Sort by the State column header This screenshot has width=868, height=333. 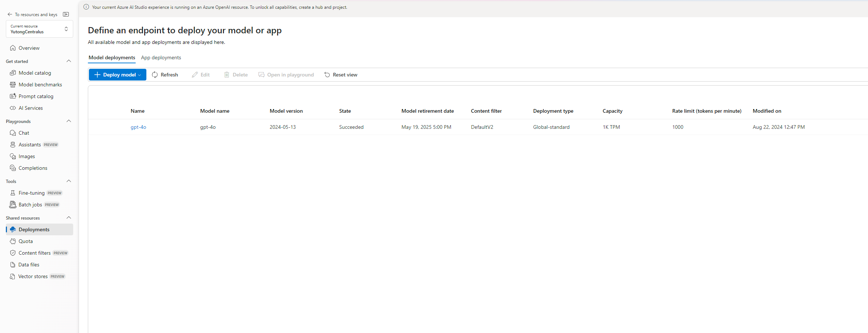[x=345, y=111]
